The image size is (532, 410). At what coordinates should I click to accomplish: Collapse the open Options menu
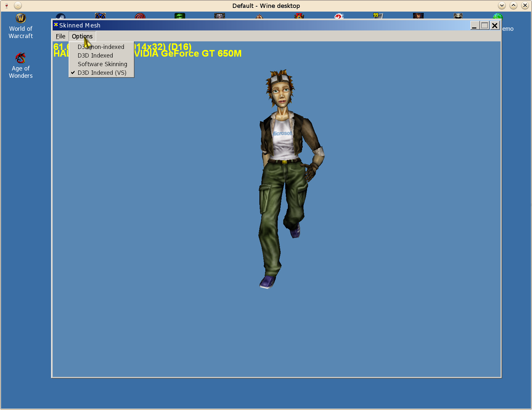pos(82,36)
